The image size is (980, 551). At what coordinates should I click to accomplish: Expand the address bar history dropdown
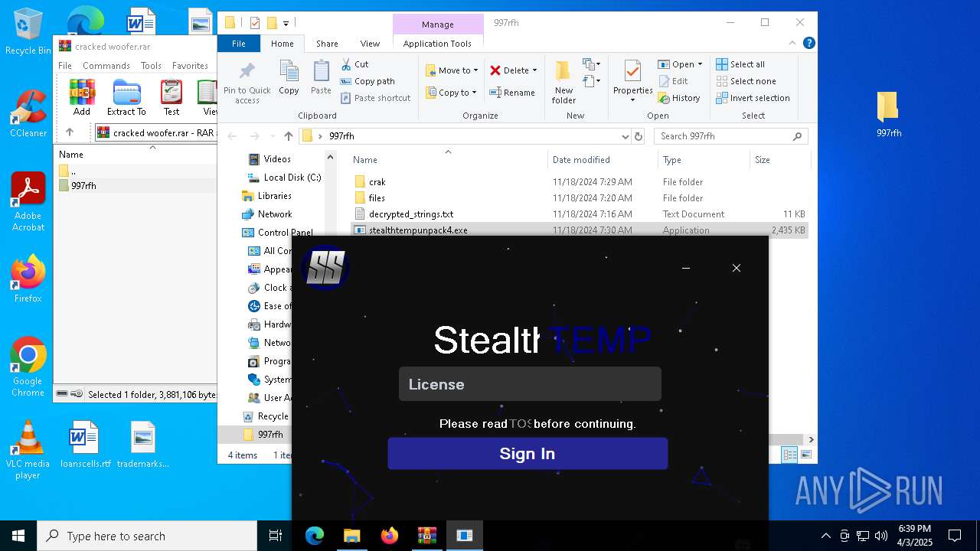pos(626,136)
